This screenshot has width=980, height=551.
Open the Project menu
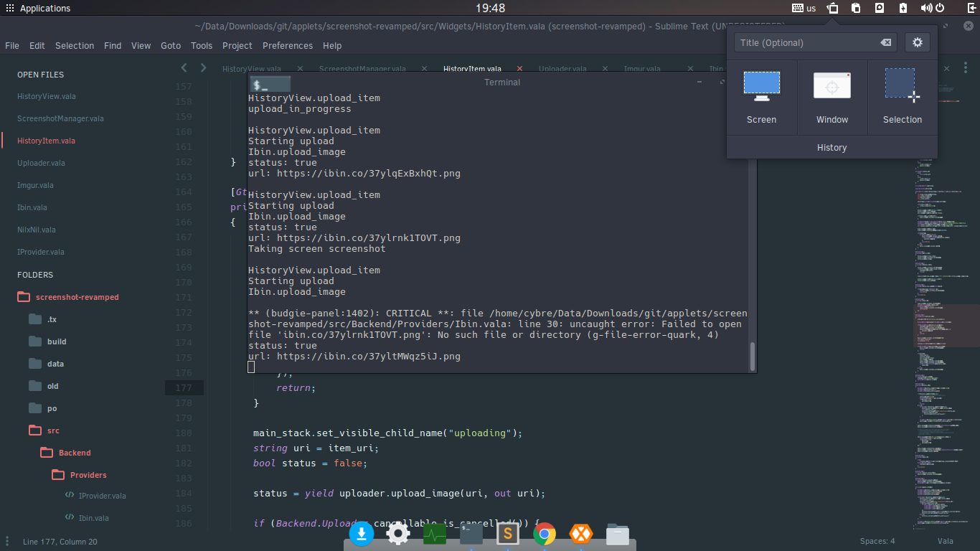(x=237, y=45)
